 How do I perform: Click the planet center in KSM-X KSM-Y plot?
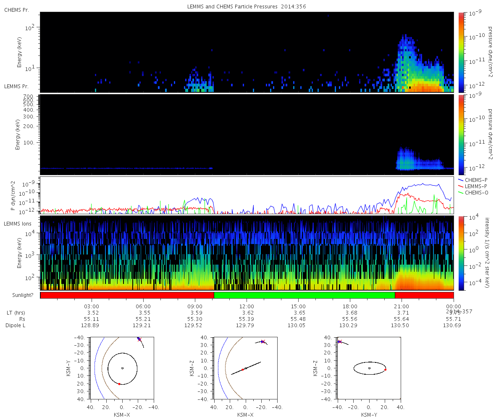point(122,368)
